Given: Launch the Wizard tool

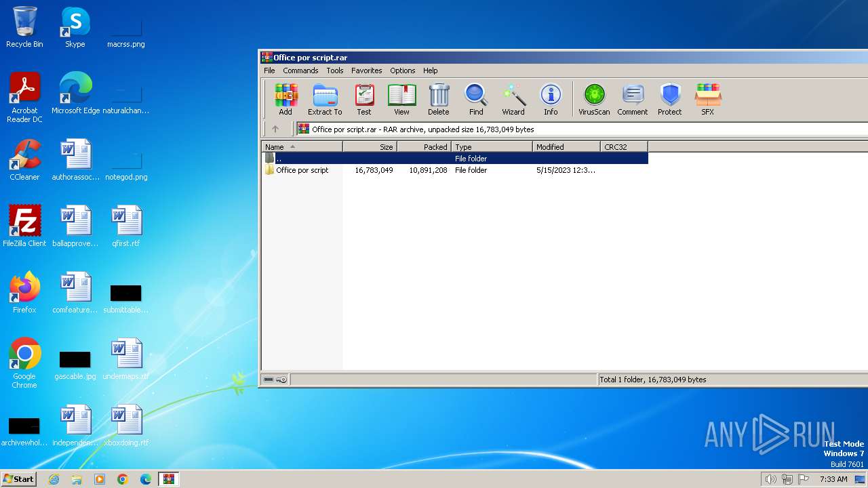Looking at the screenshot, I should point(513,100).
